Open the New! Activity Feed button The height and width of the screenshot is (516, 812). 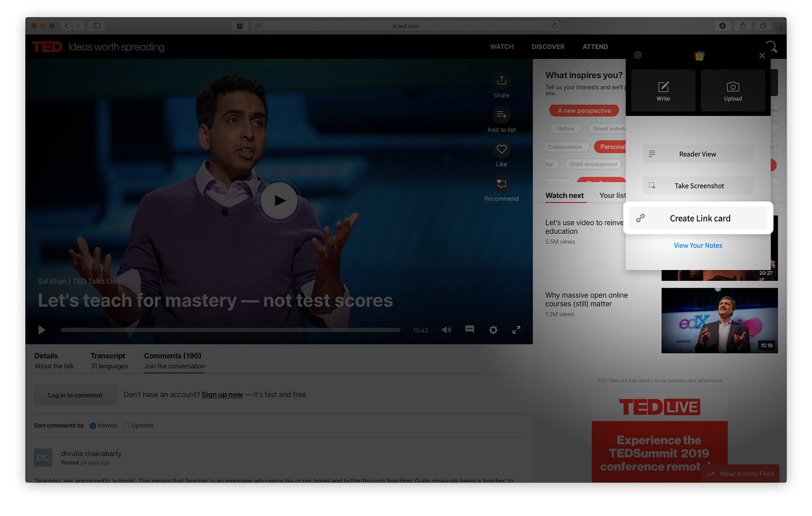pos(740,474)
